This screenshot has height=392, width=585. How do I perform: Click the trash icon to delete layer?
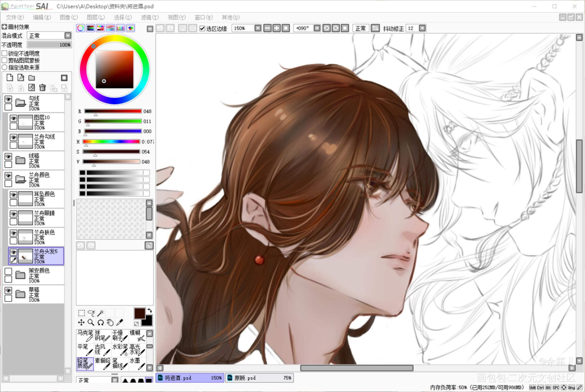pyautogui.click(x=42, y=87)
